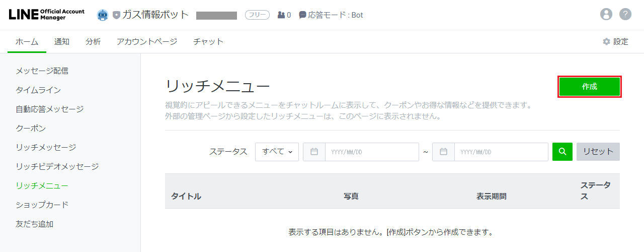Image resolution: width=644 pixels, height=252 pixels.
Task: Expand the ステータス すべて dropdown
Action: pos(277,152)
